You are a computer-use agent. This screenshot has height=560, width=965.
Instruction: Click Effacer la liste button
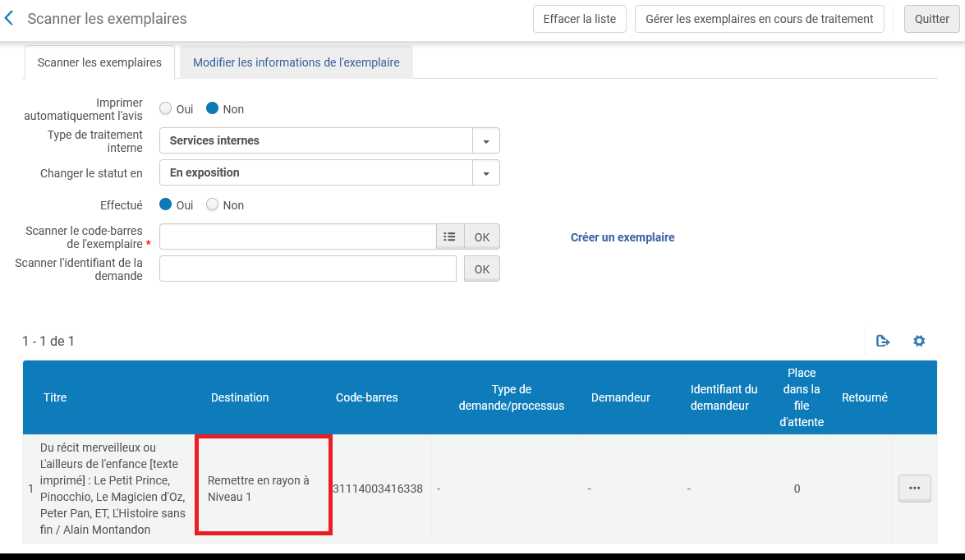[579, 19]
